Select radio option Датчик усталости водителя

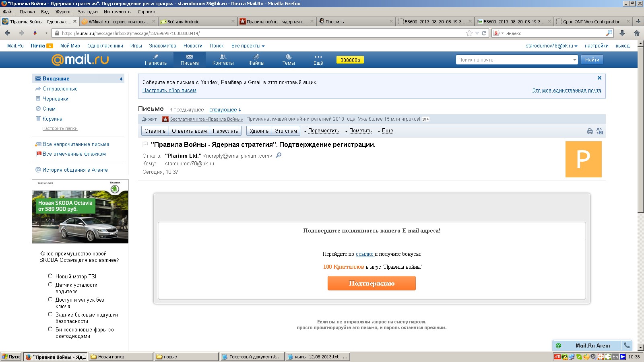point(50,284)
